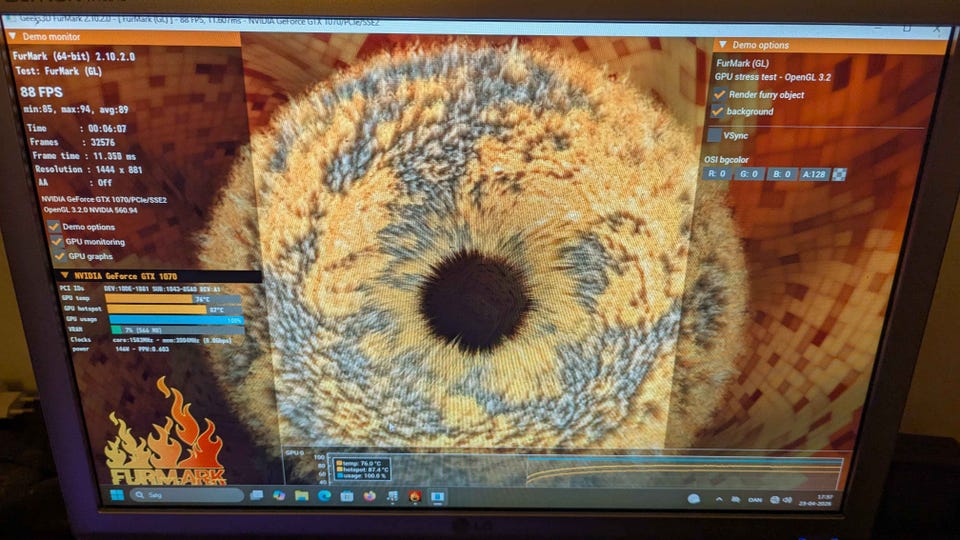960x540 pixels.
Task: Click the Time 00:06:07 row
Action: tap(77, 128)
